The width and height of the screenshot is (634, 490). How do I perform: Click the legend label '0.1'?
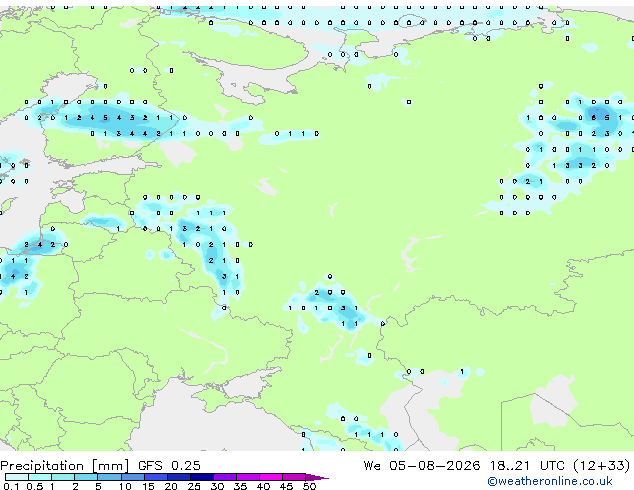pyautogui.click(x=12, y=486)
